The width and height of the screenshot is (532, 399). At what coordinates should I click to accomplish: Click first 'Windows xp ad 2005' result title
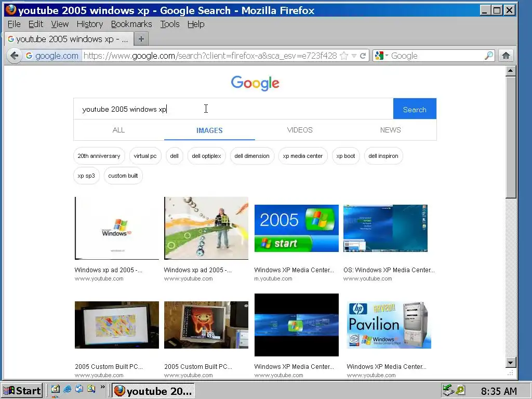click(108, 270)
